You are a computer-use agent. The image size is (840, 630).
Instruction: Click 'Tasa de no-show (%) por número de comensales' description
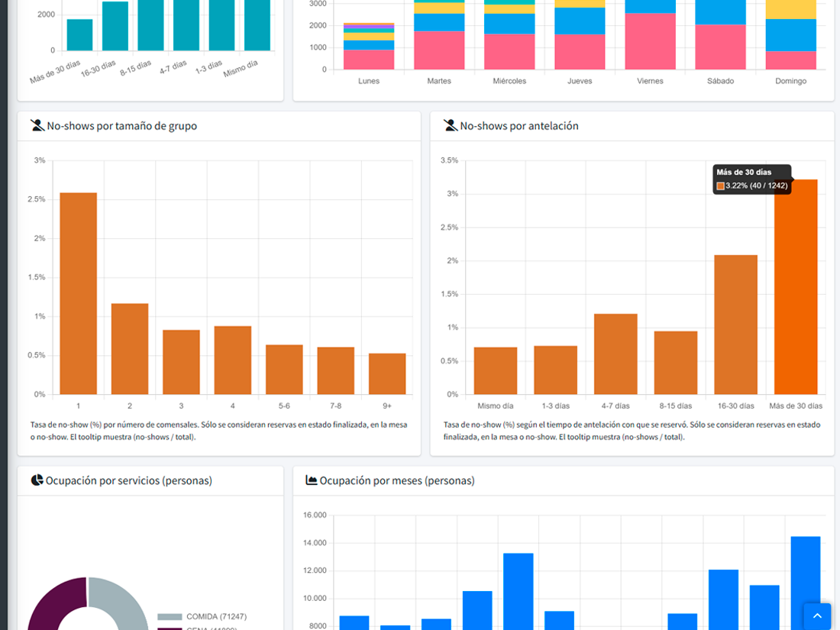[218, 431]
